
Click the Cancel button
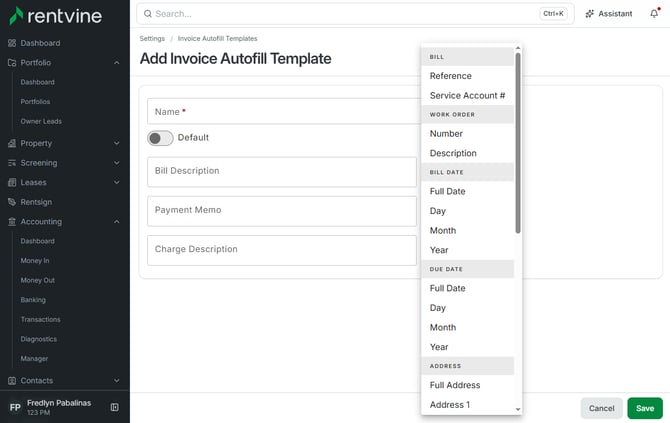[x=601, y=408]
